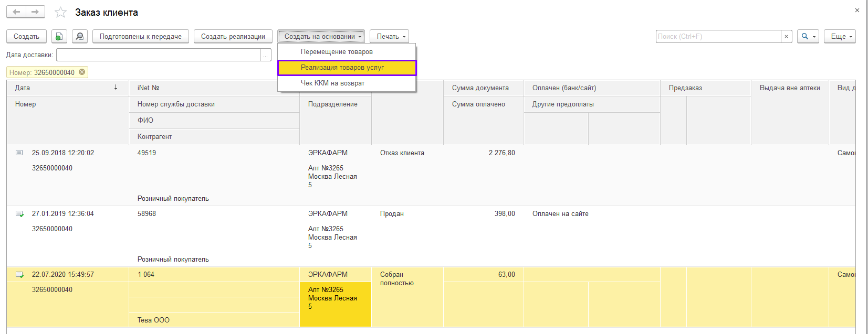The width and height of the screenshot is (868, 334).
Task: Click the copy document icon with green plus
Action: (x=59, y=36)
